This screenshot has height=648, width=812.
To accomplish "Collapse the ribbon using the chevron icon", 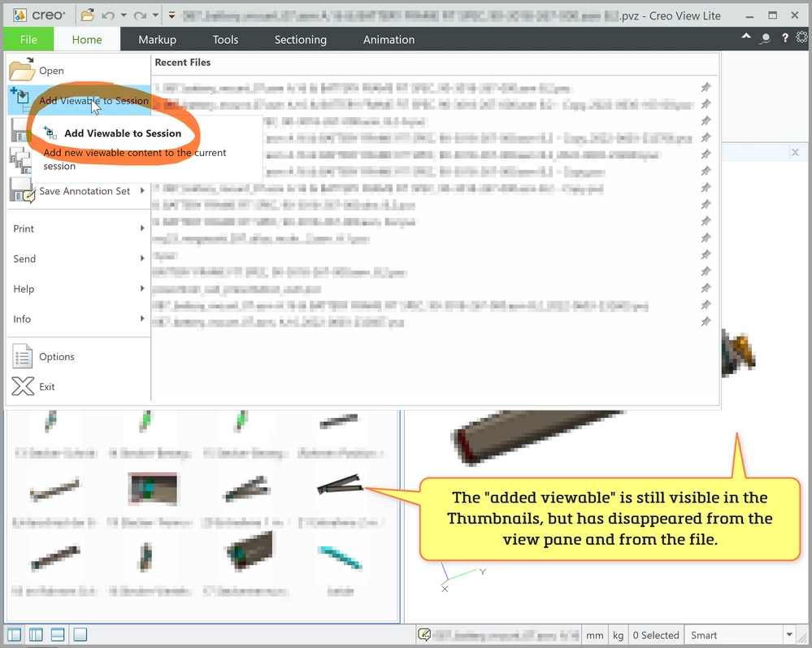I will (x=747, y=37).
